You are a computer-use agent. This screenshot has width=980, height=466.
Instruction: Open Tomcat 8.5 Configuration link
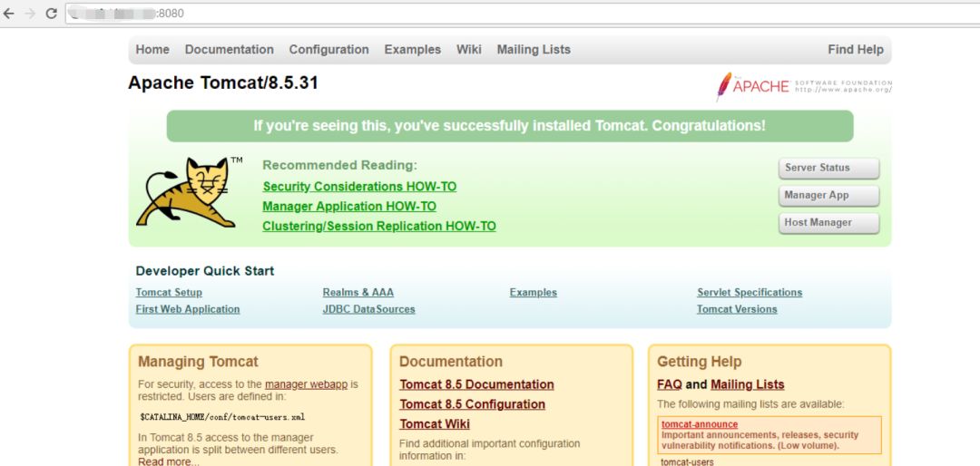473,404
